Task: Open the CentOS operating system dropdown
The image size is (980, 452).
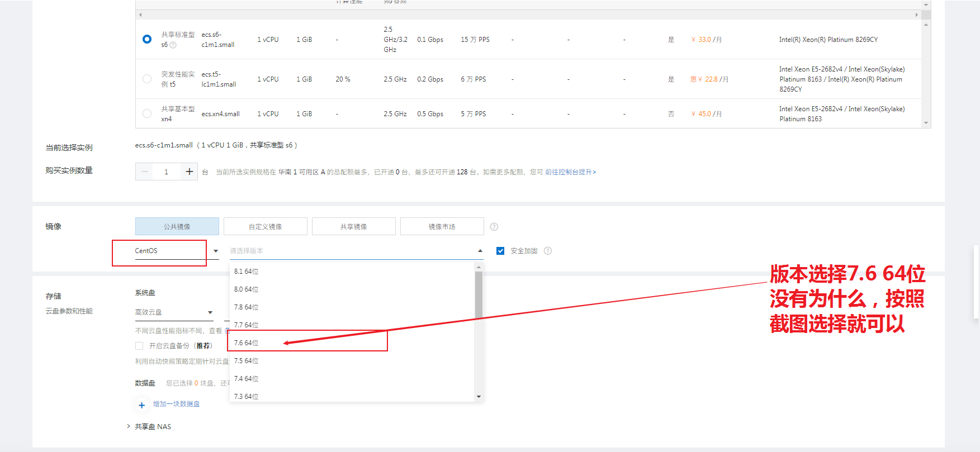Action: tap(177, 251)
